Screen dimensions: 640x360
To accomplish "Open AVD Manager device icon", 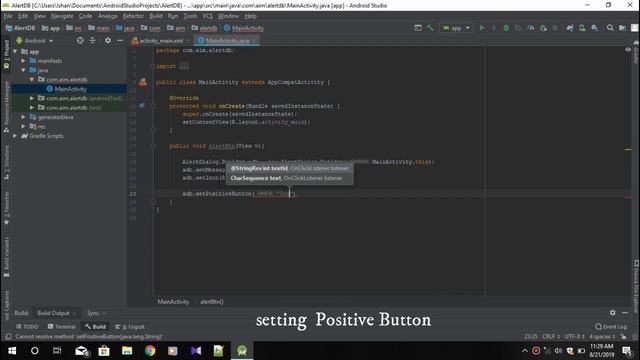I will pyautogui.click(x=582, y=28).
